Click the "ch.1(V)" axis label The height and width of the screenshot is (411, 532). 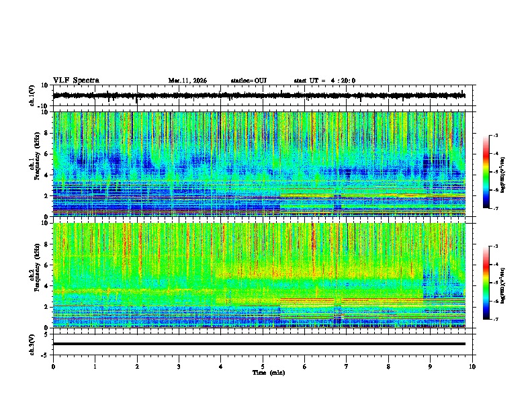point(32,95)
